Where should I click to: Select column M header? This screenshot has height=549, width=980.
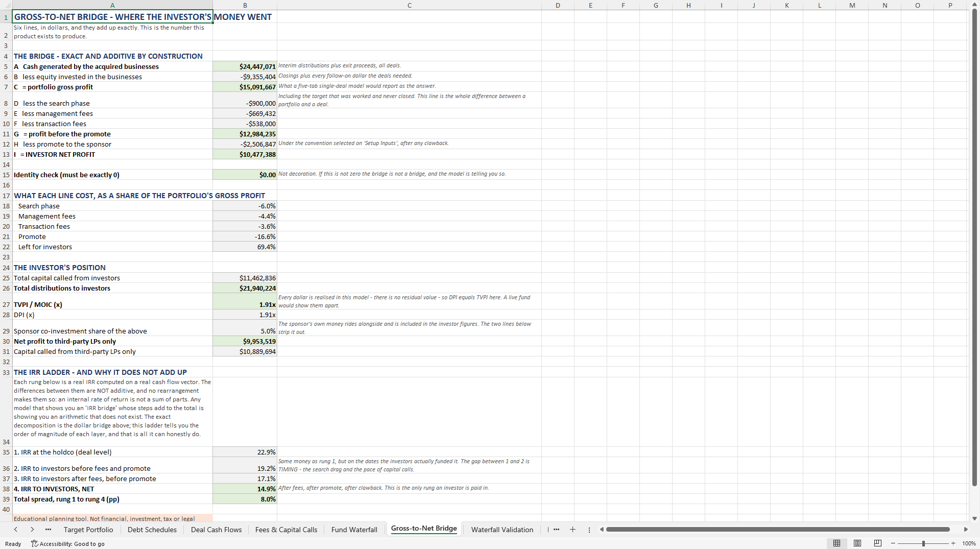tap(852, 5)
